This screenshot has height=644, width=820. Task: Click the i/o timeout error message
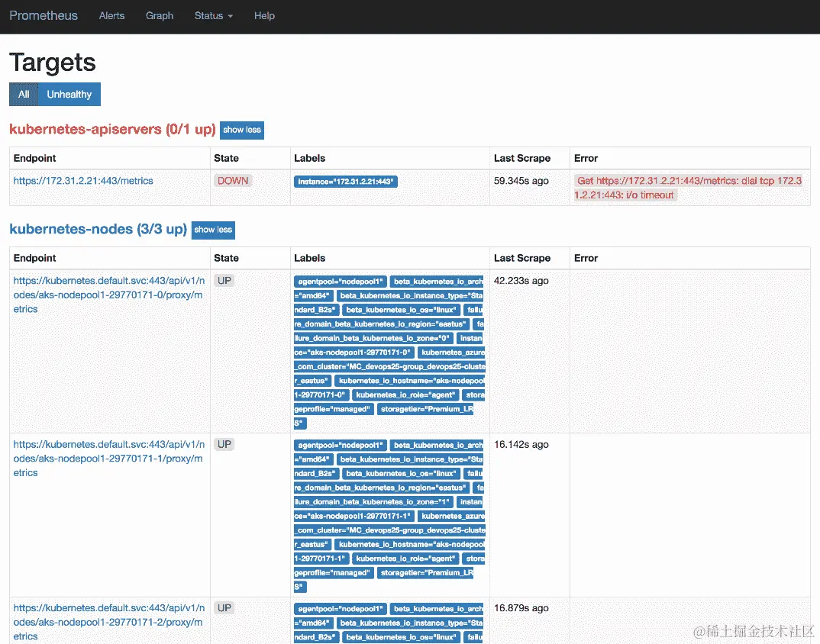click(x=688, y=188)
